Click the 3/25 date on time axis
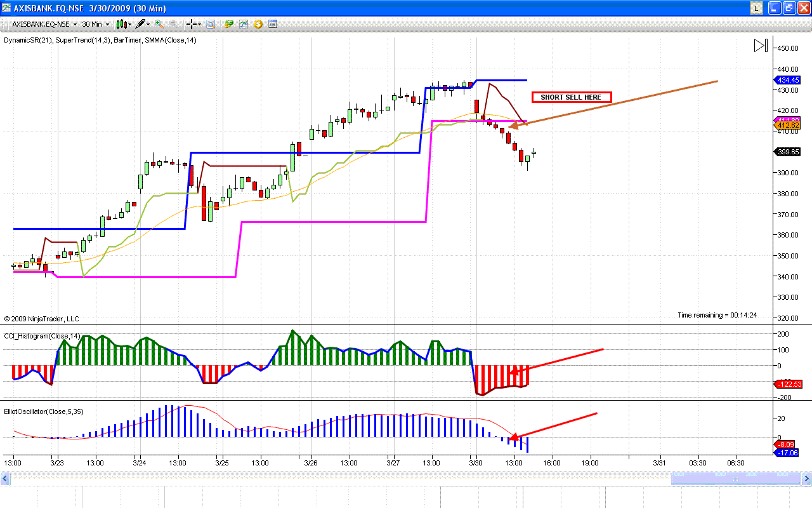The height and width of the screenshot is (508, 812). tap(221, 463)
